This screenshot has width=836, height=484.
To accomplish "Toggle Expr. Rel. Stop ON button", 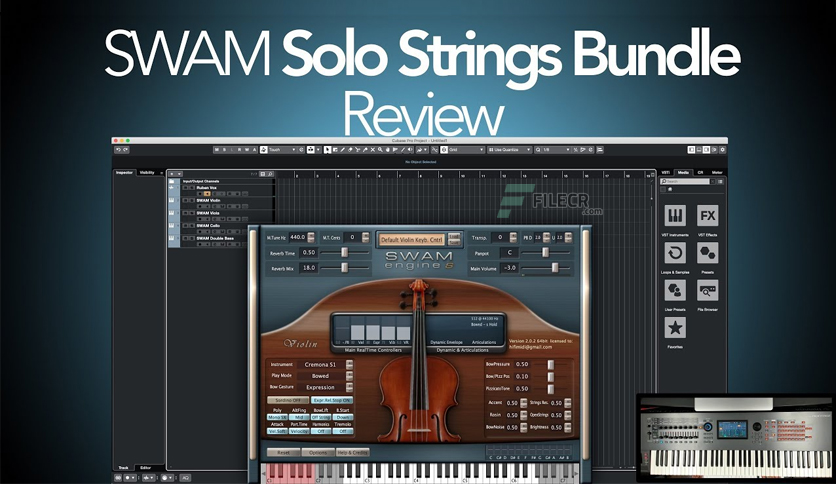I will [x=332, y=400].
